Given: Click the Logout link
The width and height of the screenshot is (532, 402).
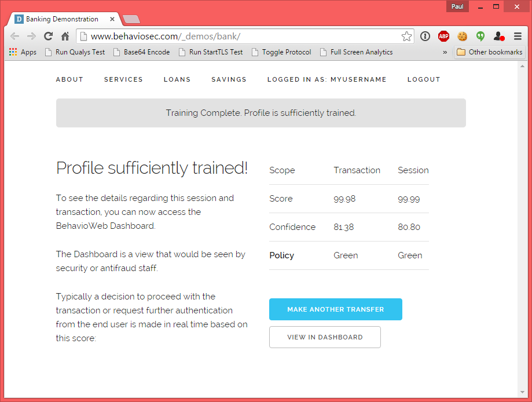Looking at the screenshot, I should pyautogui.click(x=424, y=79).
